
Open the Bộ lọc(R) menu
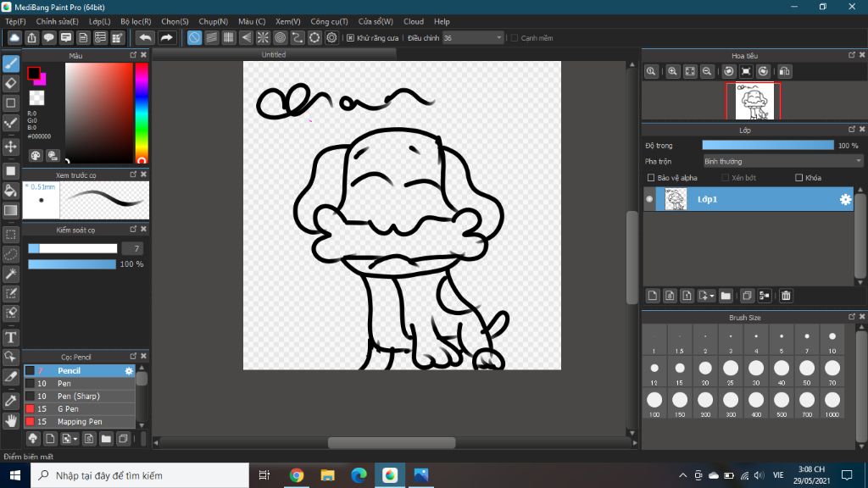click(x=136, y=21)
